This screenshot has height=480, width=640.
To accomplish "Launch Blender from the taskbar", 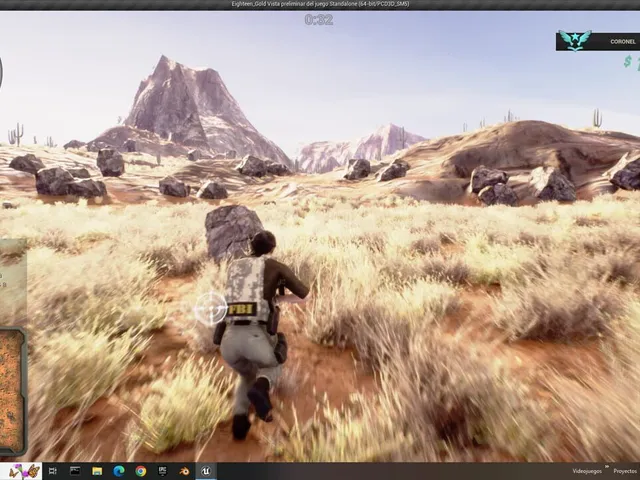I will [184, 471].
